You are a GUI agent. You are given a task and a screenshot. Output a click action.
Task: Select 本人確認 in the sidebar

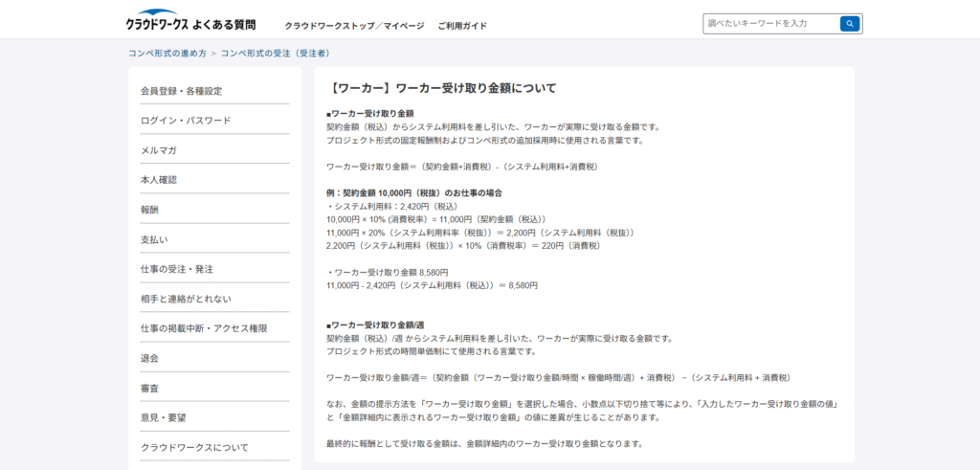(159, 180)
